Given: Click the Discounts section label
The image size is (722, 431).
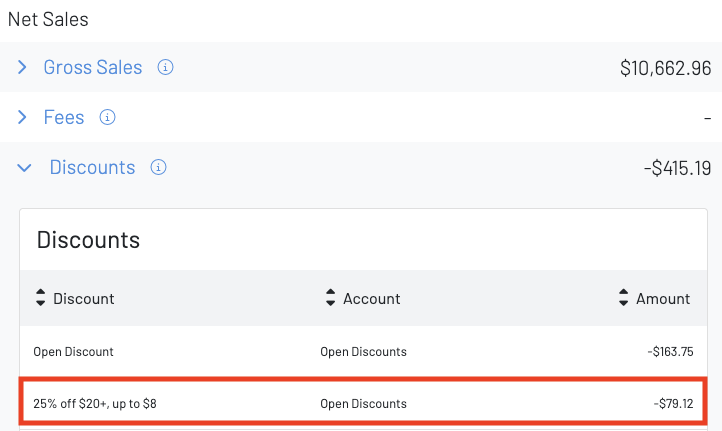Looking at the screenshot, I should tap(92, 168).
